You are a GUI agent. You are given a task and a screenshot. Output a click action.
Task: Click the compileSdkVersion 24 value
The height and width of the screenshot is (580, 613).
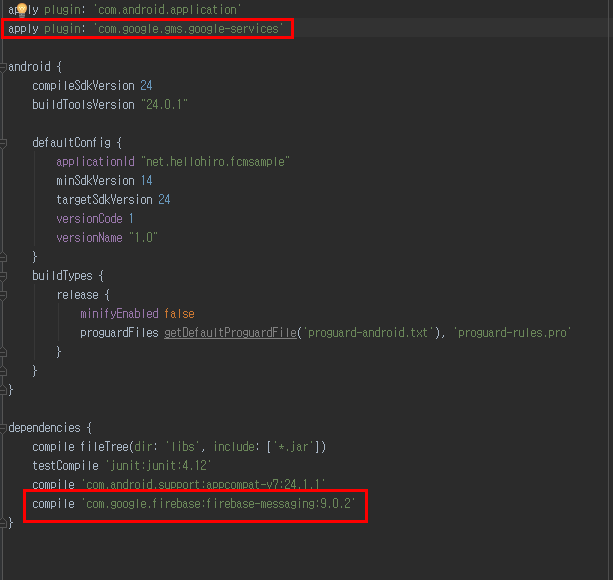pyautogui.click(x=146, y=86)
